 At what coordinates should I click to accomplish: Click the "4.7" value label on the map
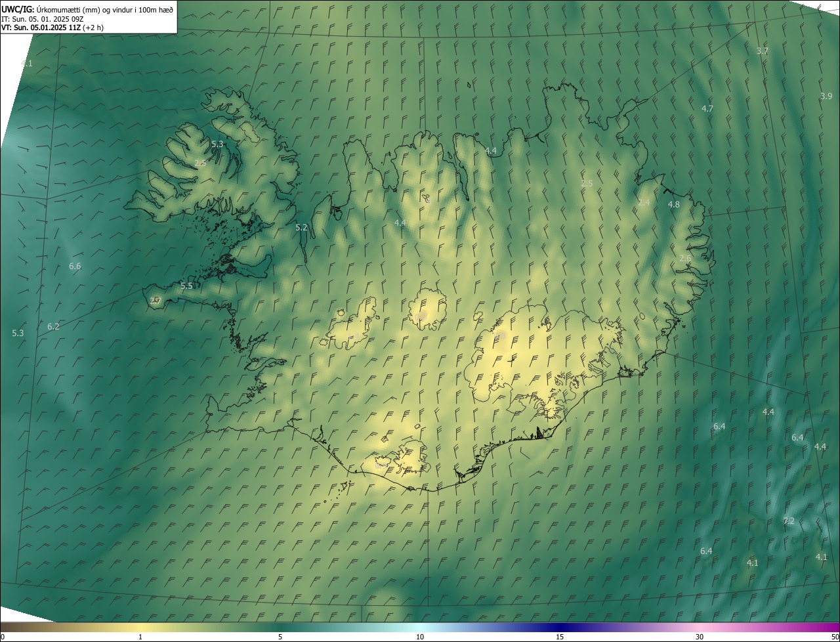pos(707,108)
